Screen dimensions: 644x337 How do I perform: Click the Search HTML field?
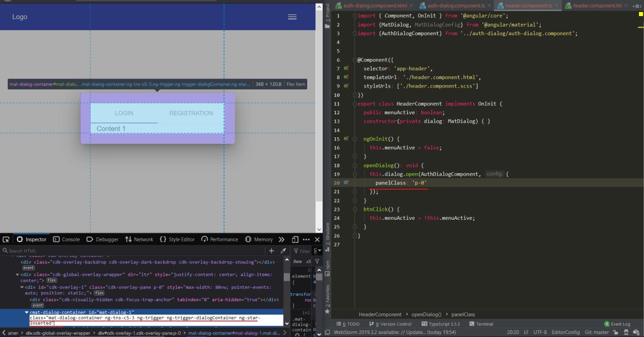coord(133,250)
